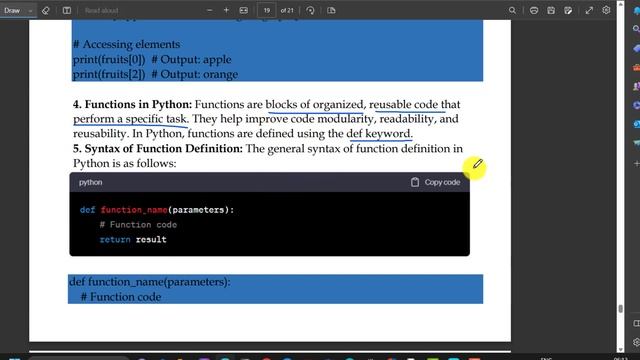The image size is (640, 360).
Task: Click 'return result' in the code block
Action: pyautogui.click(x=133, y=240)
